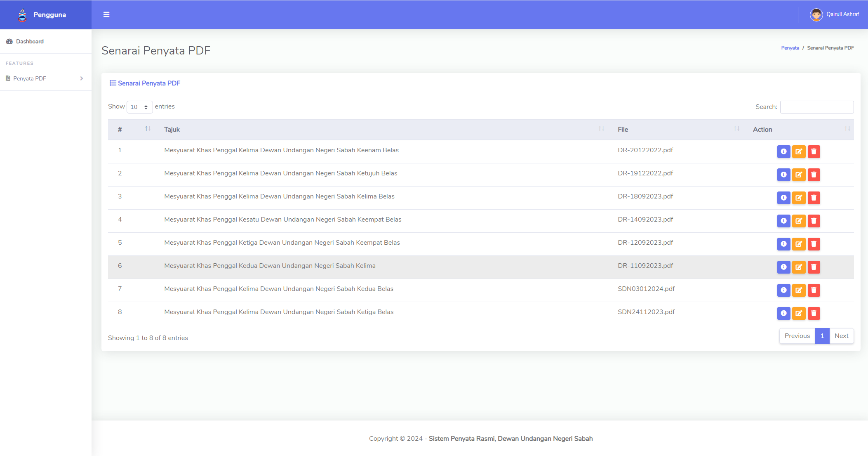Click the edit icon for DR-19122022.pdf

point(799,175)
